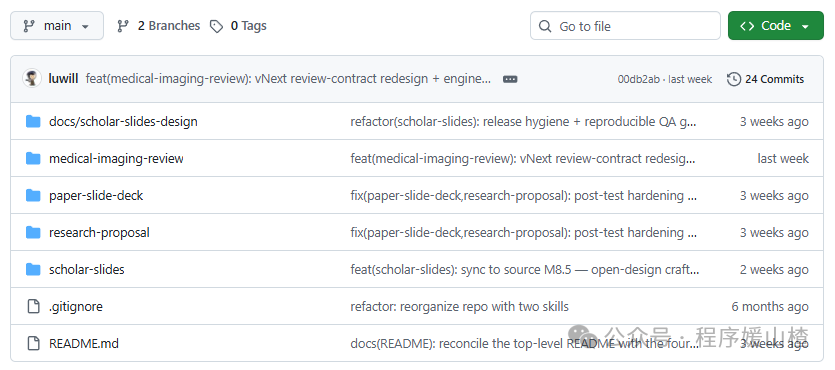The width and height of the screenshot is (835, 370).
Task: Open commit refactor: reorganize repo with two skills
Action: pyautogui.click(x=460, y=307)
